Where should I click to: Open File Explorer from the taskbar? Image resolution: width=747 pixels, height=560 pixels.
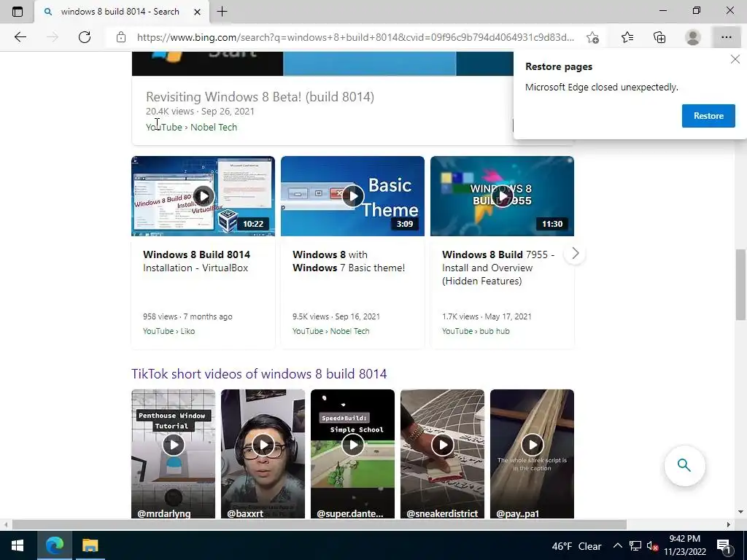click(x=90, y=545)
